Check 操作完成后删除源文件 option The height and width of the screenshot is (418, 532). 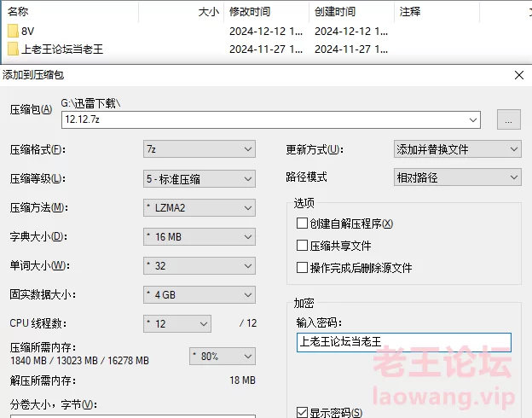coord(302,268)
